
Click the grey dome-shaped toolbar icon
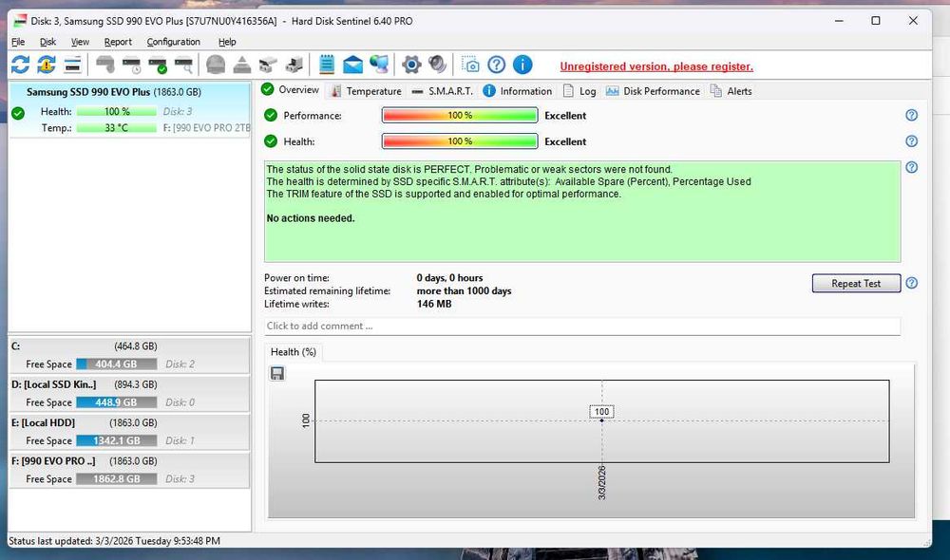(x=216, y=65)
